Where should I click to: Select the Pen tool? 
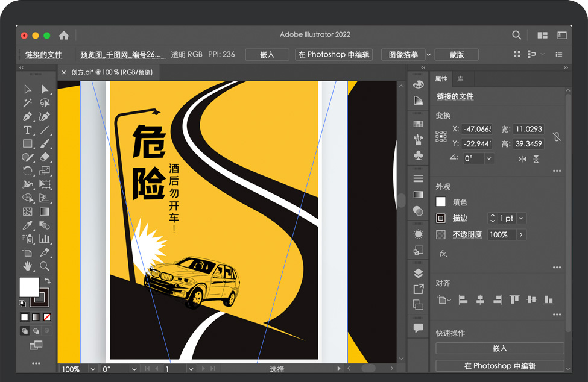27,116
